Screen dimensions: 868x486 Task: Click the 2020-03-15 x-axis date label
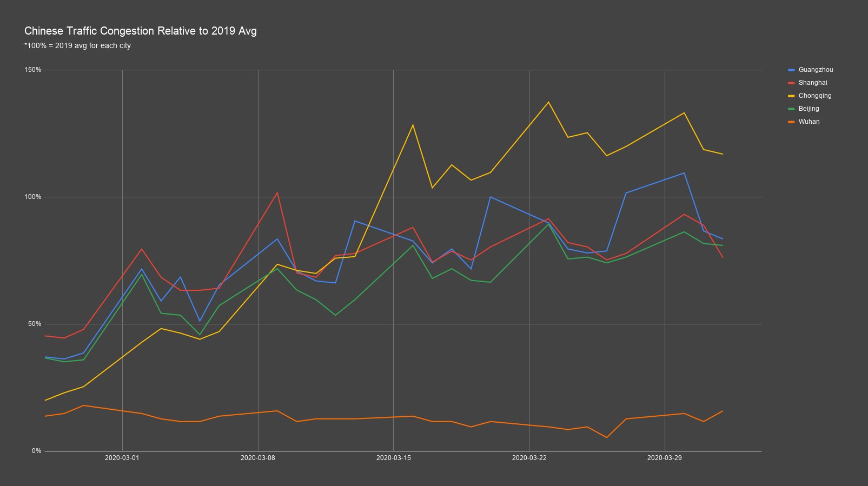(x=393, y=458)
